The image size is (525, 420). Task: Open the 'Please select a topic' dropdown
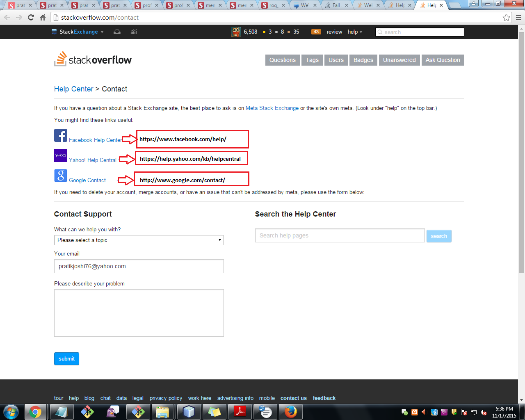click(139, 240)
